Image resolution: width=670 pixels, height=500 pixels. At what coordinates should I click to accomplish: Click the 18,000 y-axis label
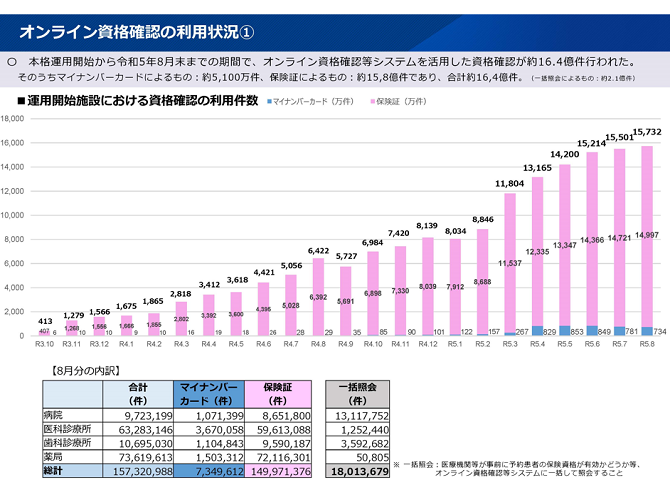12,118
